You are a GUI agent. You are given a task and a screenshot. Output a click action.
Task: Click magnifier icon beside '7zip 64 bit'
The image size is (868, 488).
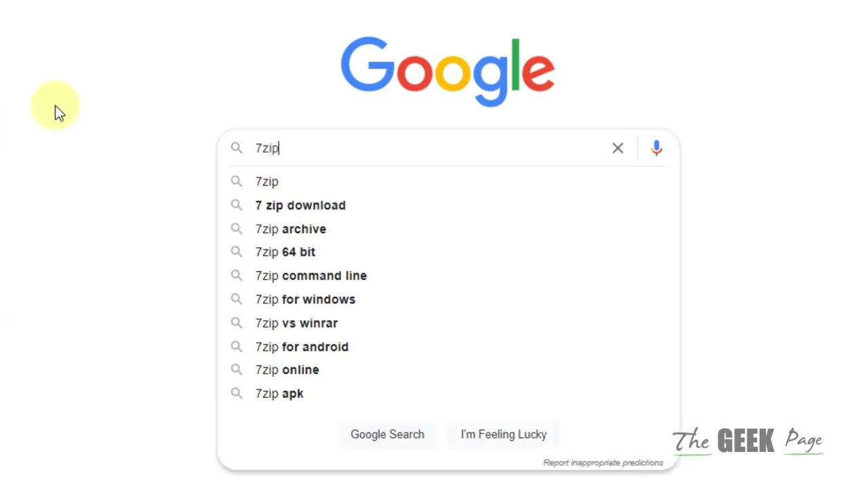point(236,251)
